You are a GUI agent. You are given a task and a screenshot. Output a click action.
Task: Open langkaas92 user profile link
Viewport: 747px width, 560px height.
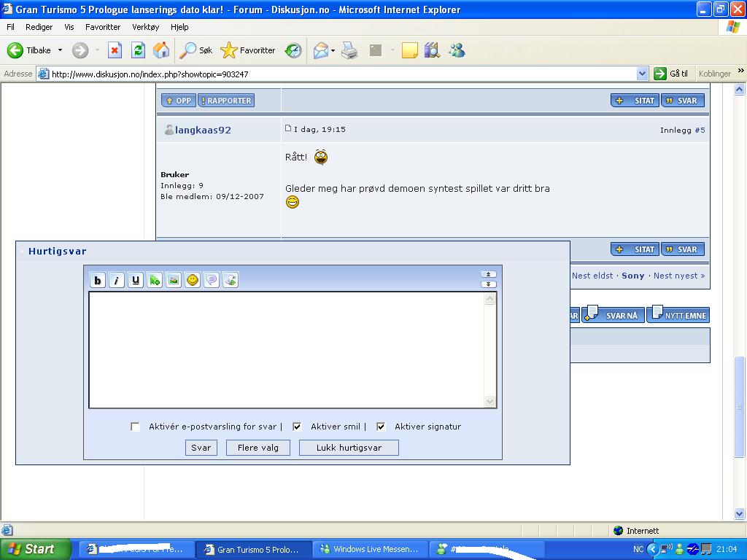pos(203,130)
